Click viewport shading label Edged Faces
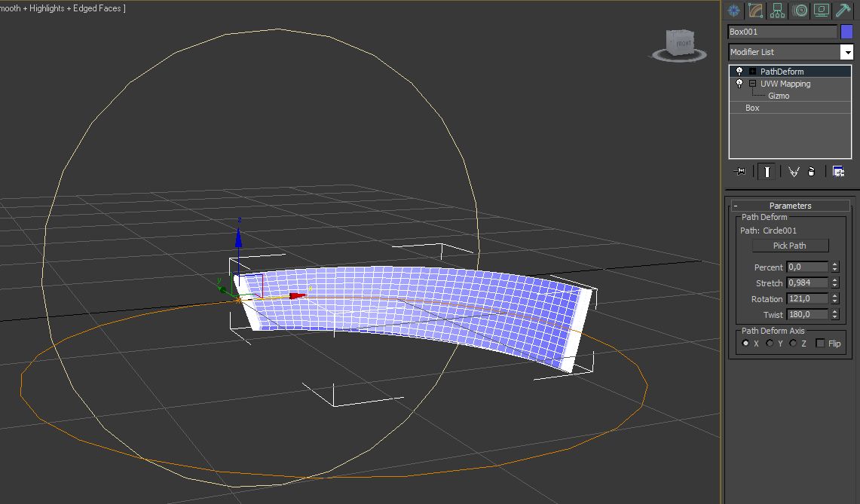This screenshot has height=504, width=860. pos(96,8)
